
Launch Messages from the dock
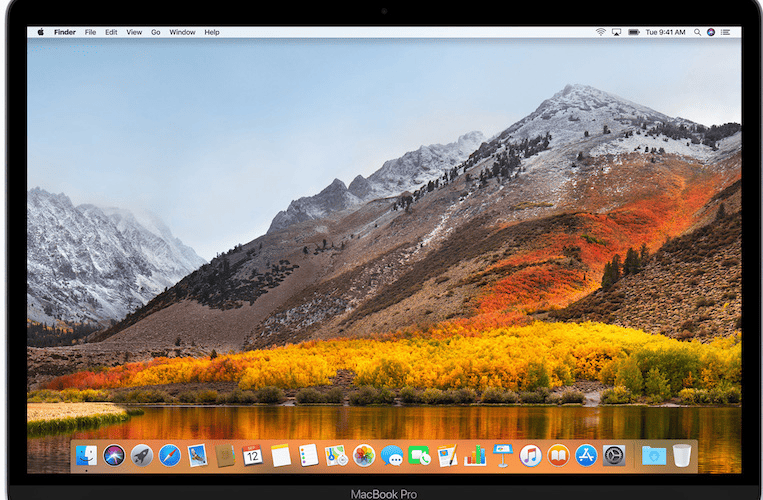pyautogui.click(x=392, y=456)
